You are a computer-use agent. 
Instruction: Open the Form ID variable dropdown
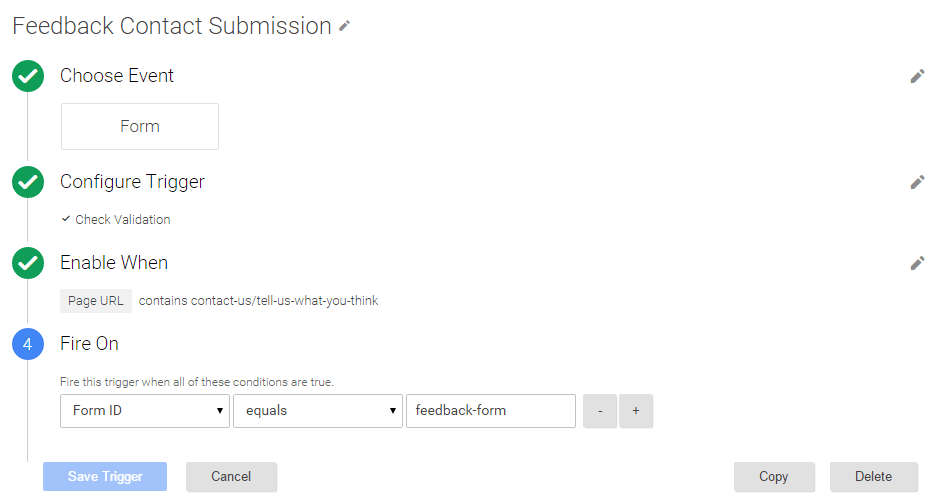coord(145,411)
